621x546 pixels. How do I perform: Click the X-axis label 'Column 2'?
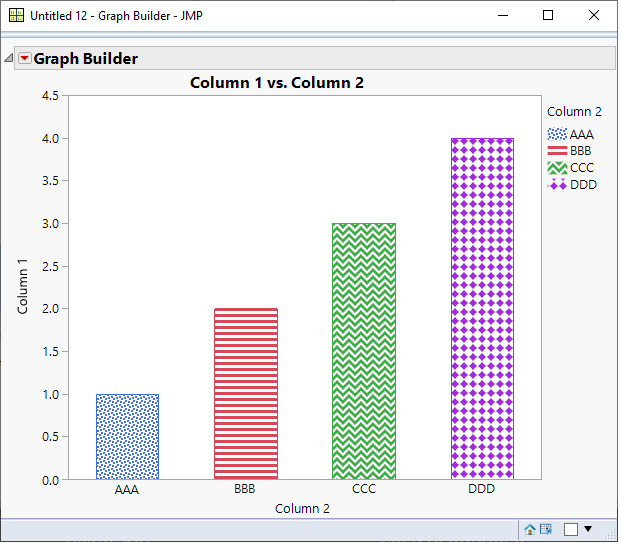[x=302, y=509]
